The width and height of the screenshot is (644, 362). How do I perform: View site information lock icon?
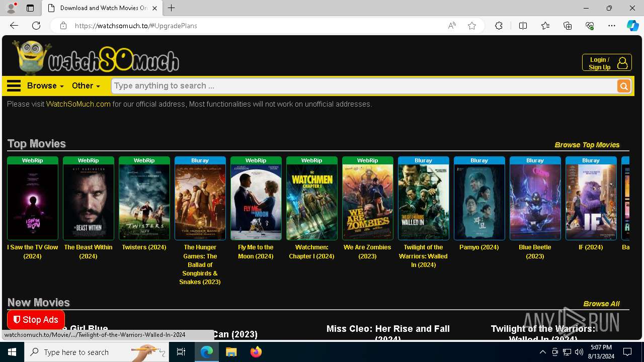tap(63, 26)
